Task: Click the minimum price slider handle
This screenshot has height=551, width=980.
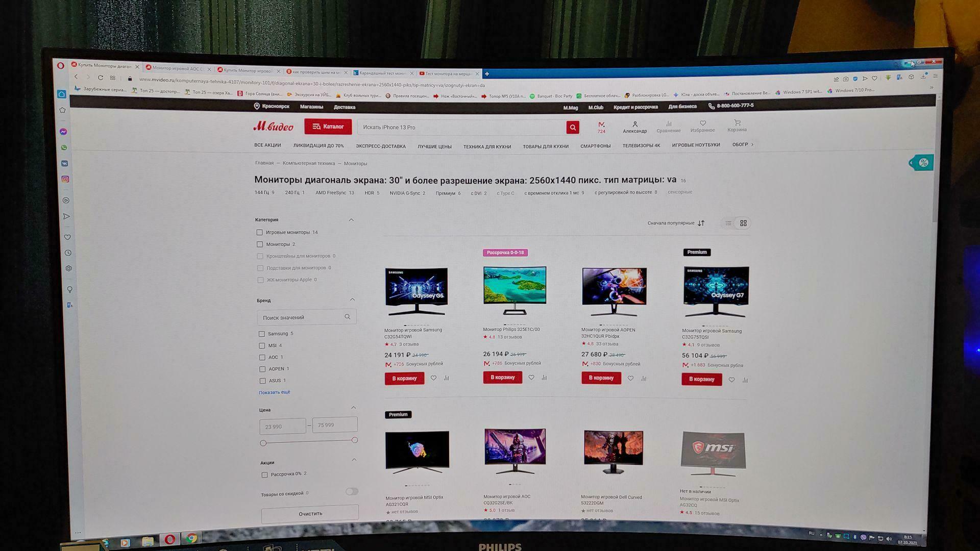Action: point(263,443)
